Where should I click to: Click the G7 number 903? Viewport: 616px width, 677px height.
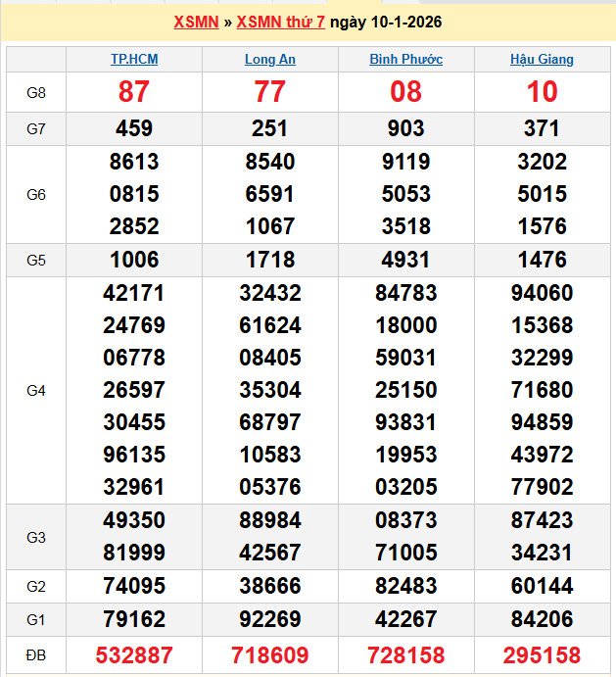pos(405,128)
